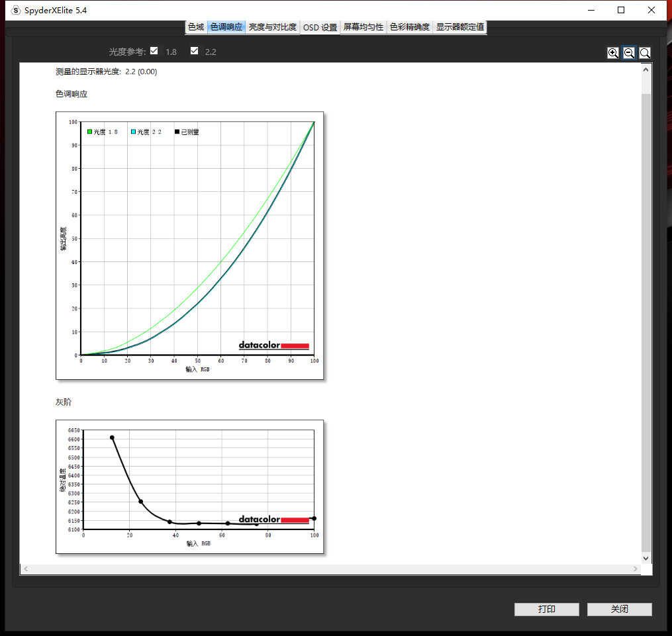
Task: Click the grayscale color temperature chart
Action: [x=189, y=486]
